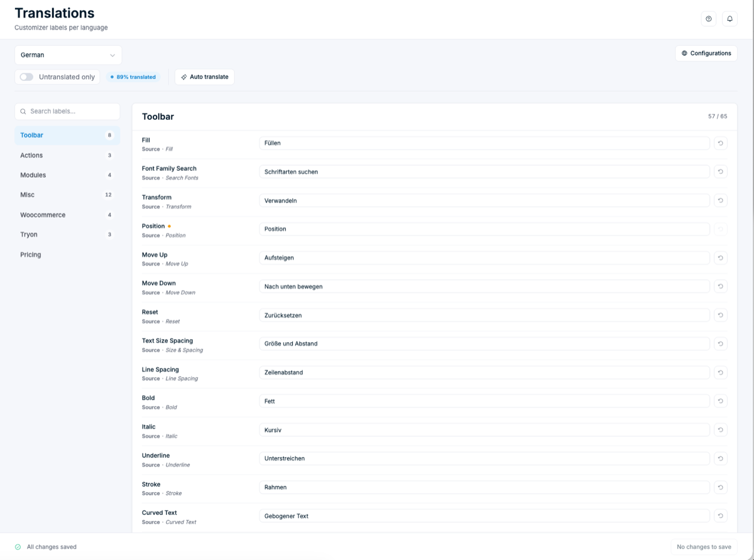Reset the Move Down translation

(721, 286)
